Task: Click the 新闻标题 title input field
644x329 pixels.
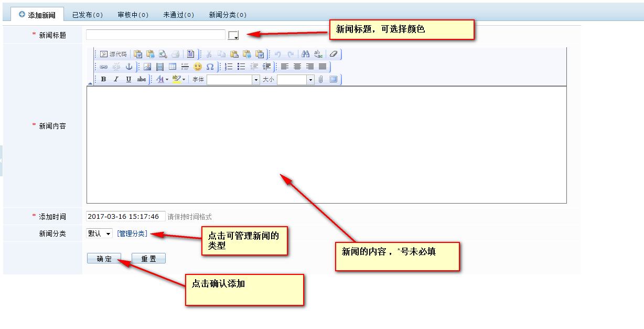Action: tap(155, 35)
